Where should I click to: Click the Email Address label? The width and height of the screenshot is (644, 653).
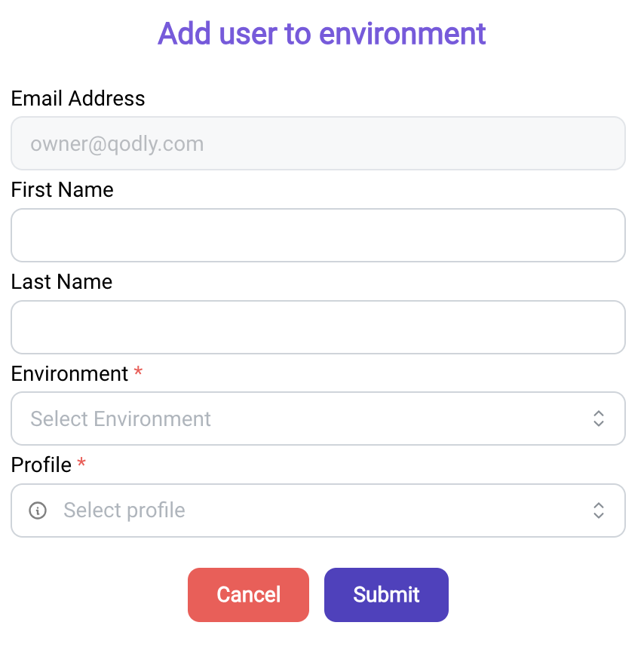point(78,99)
